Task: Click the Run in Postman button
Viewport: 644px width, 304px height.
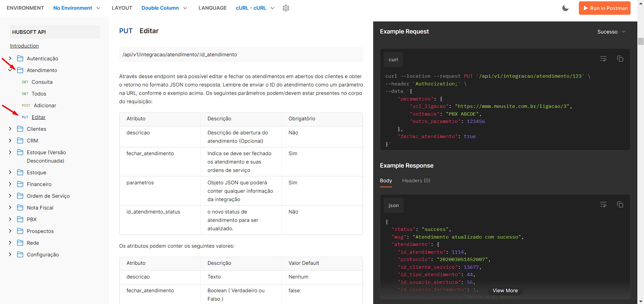Action: pyautogui.click(x=605, y=8)
